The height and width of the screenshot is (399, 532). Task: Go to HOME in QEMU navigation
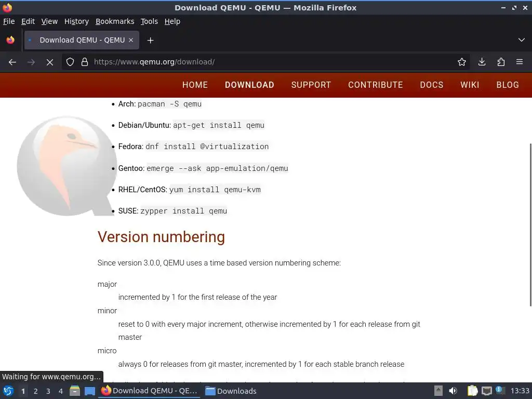195,85
